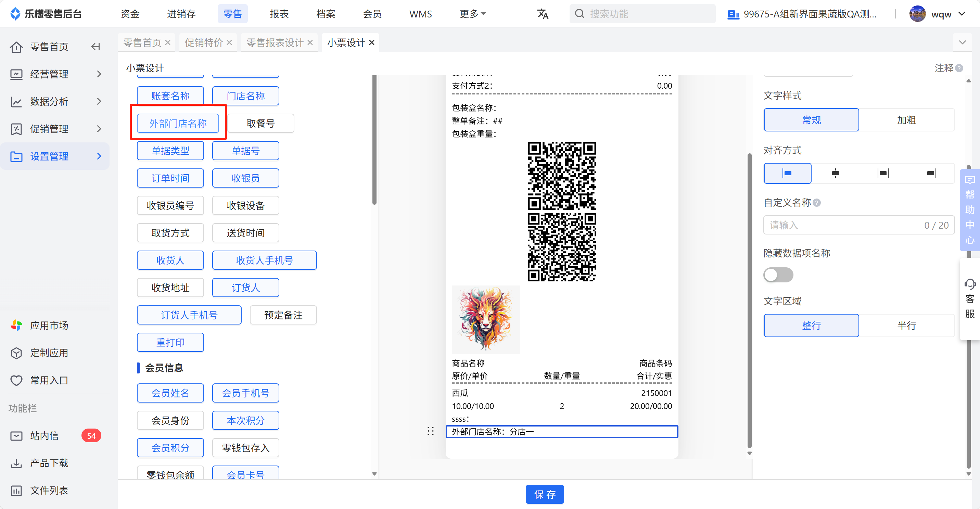This screenshot has height=509, width=980.
Task: Toggle the 会员身份 field tag
Action: click(170, 420)
